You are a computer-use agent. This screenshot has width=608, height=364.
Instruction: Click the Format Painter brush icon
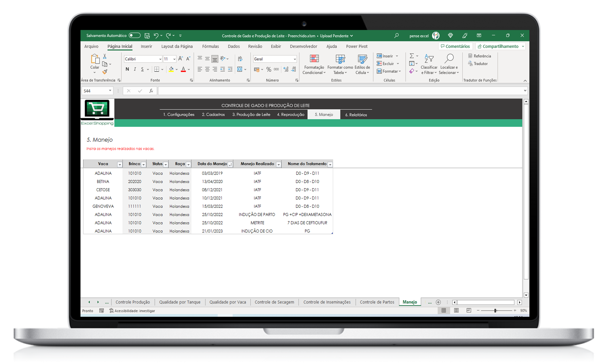click(105, 72)
